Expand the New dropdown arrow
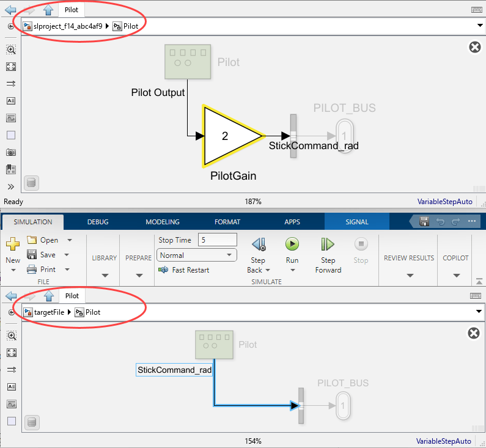Image resolution: width=486 pixels, height=448 pixels. click(x=13, y=270)
